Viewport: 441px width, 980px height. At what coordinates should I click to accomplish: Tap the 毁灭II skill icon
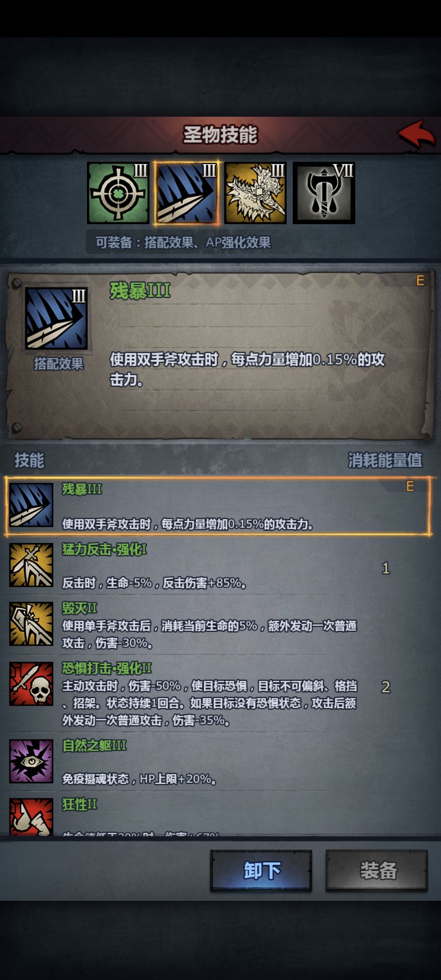click(31, 624)
